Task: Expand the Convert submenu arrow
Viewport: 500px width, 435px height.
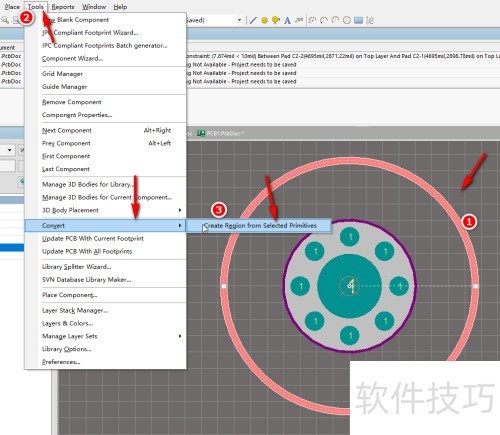Action: tap(180, 226)
